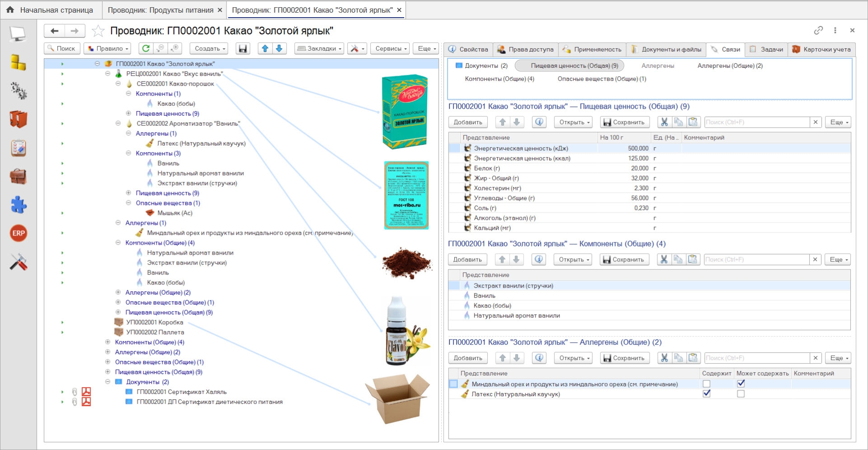The width and height of the screenshot is (868, 450).
Task: Open Еще menu in Аллергены (Общие) section
Action: click(x=839, y=358)
